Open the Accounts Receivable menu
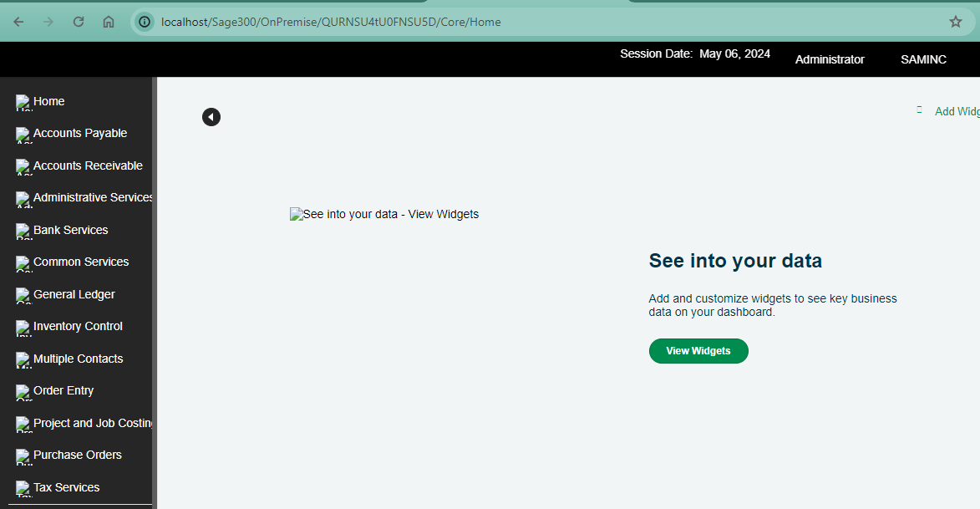This screenshot has width=980, height=509. pyautogui.click(x=88, y=165)
